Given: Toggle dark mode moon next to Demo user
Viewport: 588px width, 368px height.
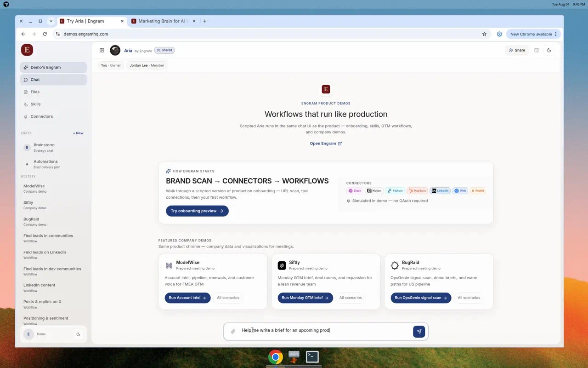Looking at the screenshot, I should click(x=79, y=334).
